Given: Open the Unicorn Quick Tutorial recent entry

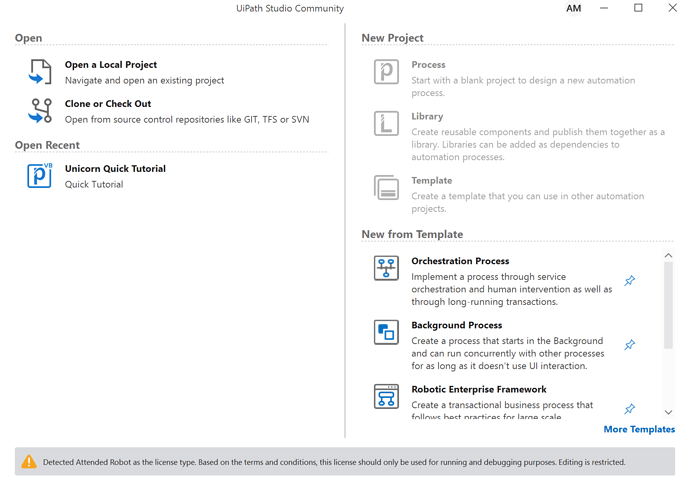Looking at the screenshot, I should (x=115, y=169).
